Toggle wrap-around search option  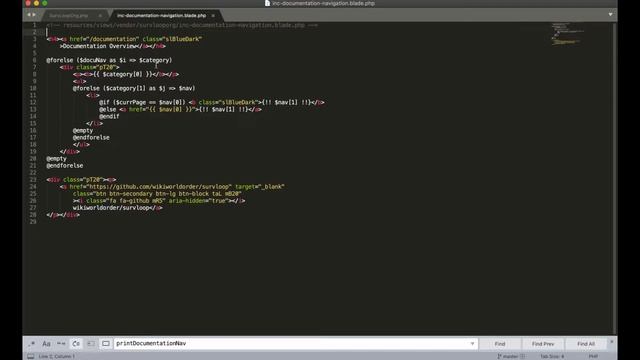[x=76, y=344]
